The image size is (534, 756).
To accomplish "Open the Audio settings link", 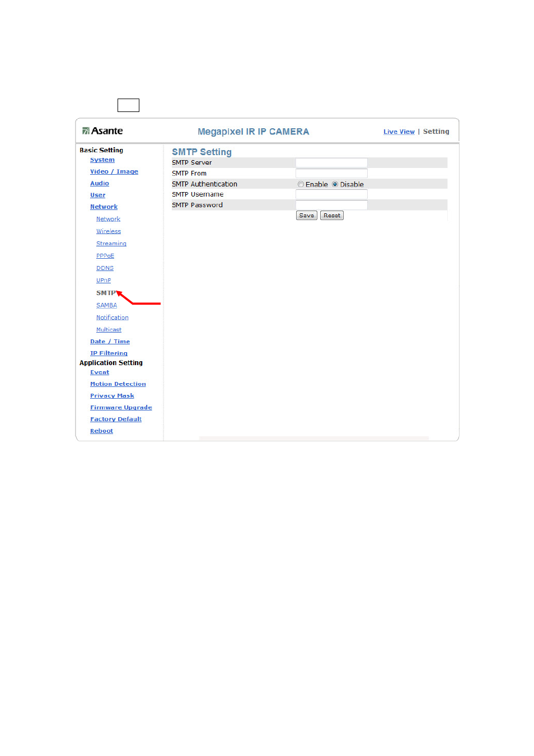I will pos(100,183).
